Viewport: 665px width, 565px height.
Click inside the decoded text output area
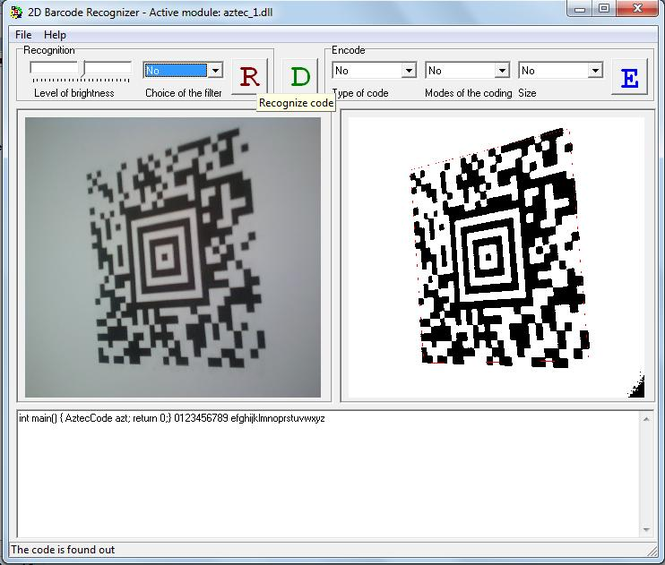pos(328,474)
